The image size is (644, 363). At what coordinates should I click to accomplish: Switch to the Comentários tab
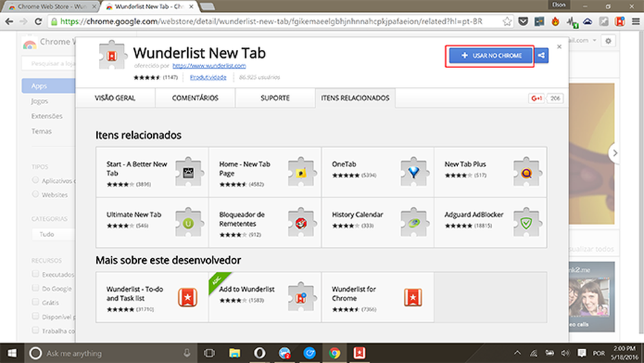[195, 98]
